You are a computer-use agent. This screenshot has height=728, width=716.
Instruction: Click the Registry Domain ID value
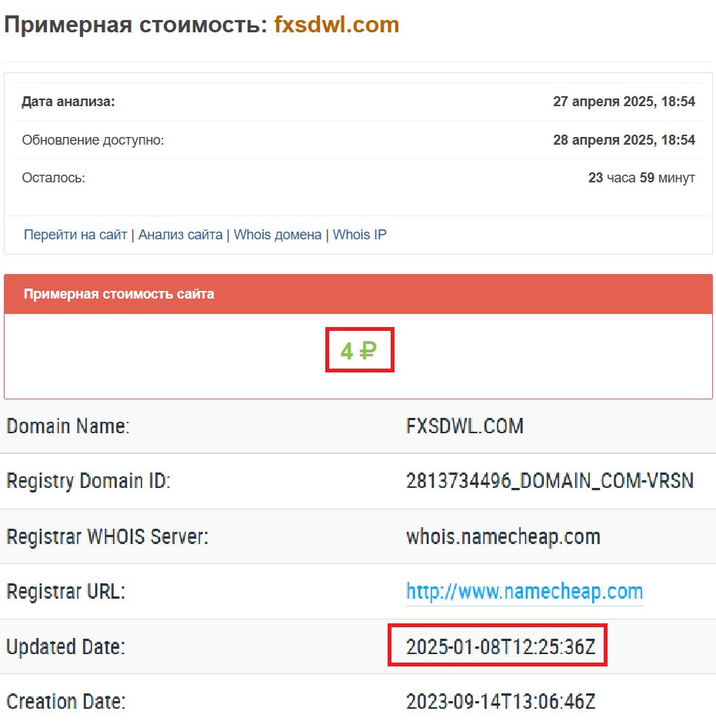549,482
